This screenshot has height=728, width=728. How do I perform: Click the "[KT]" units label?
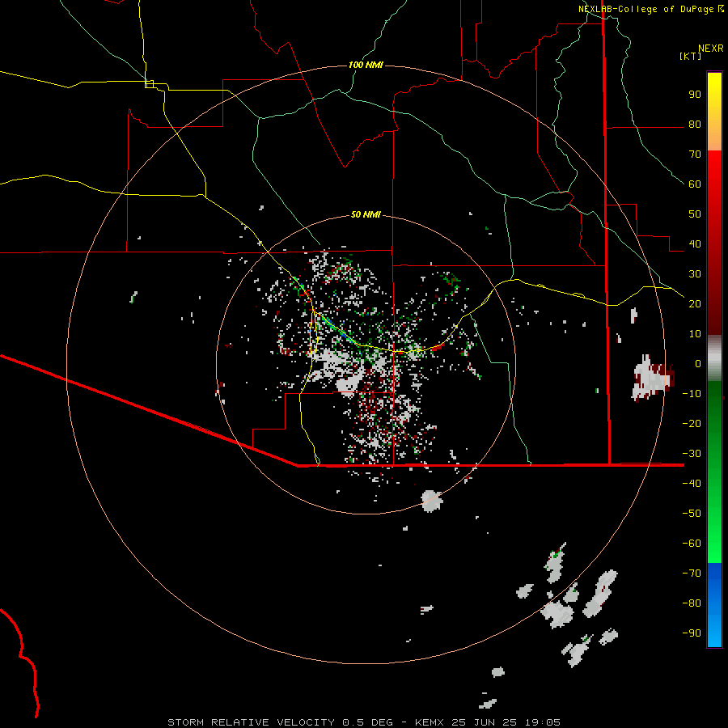pos(691,56)
